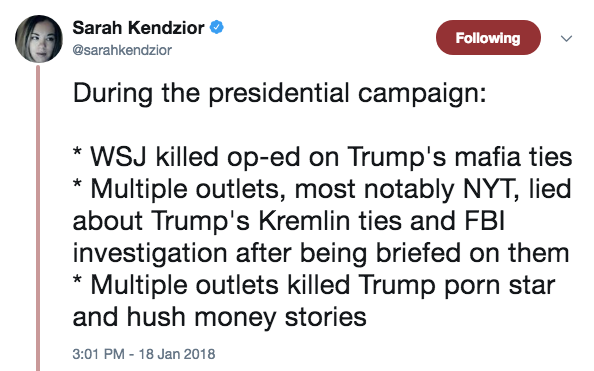
Task: Click the pink thread connector line
Action: [x=38, y=218]
